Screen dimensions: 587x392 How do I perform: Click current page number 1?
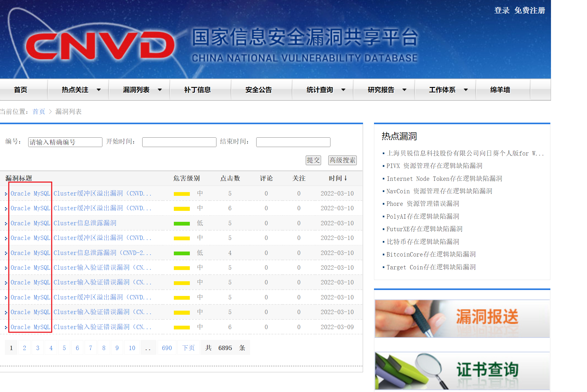click(x=11, y=348)
